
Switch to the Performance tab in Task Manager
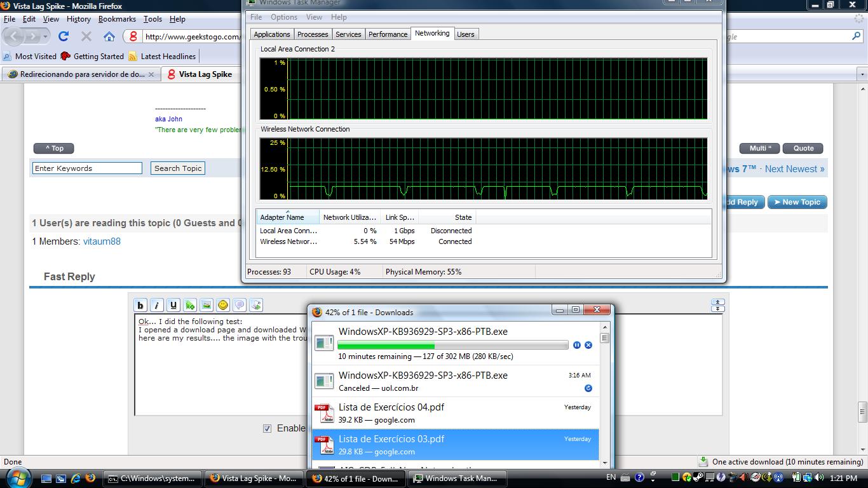[x=388, y=34]
